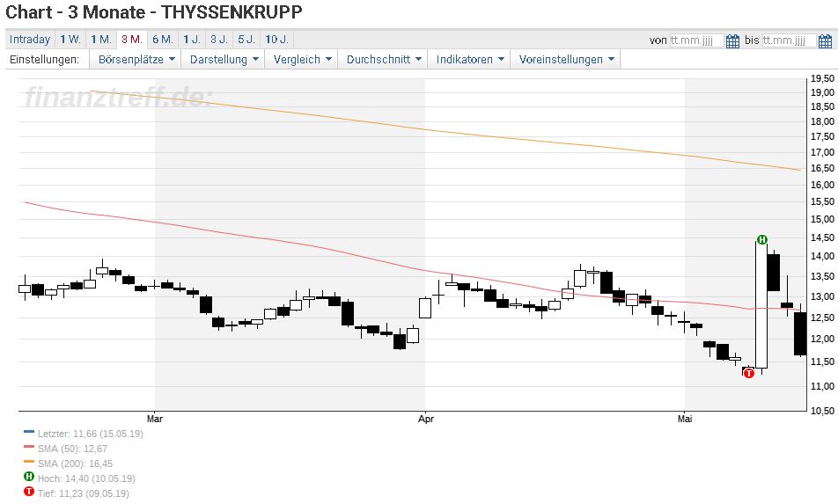Expand the Durchschnitt dropdown

383,59
